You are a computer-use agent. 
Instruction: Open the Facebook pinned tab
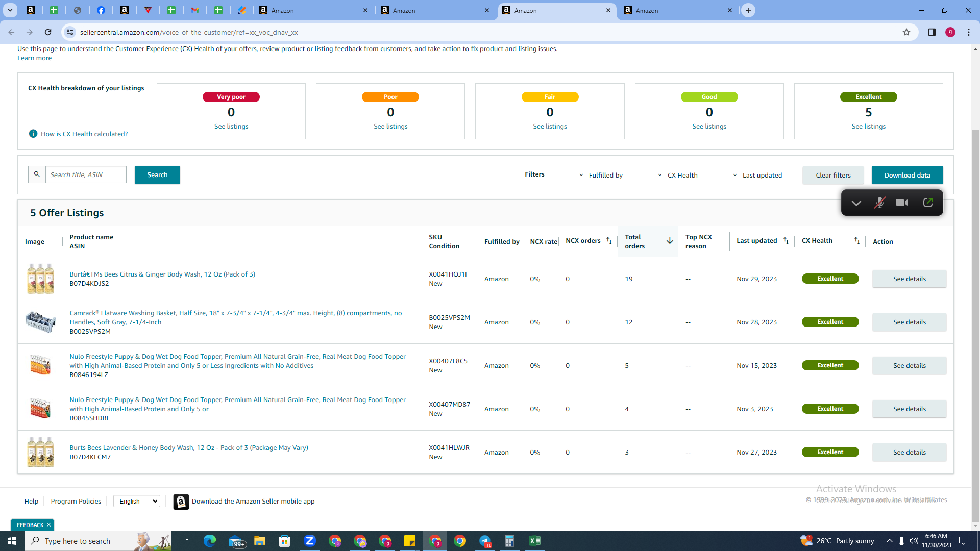click(x=101, y=10)
